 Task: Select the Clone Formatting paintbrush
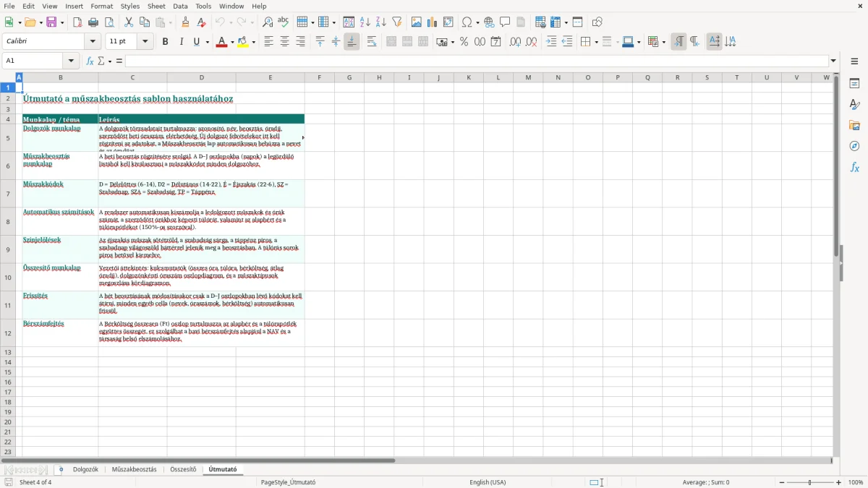185,22
